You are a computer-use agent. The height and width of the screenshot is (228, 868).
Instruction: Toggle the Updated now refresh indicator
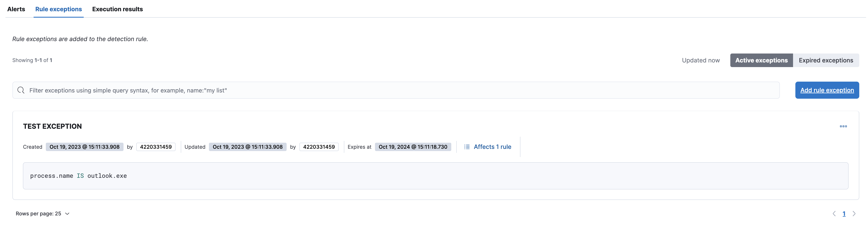tap(701, 60)
